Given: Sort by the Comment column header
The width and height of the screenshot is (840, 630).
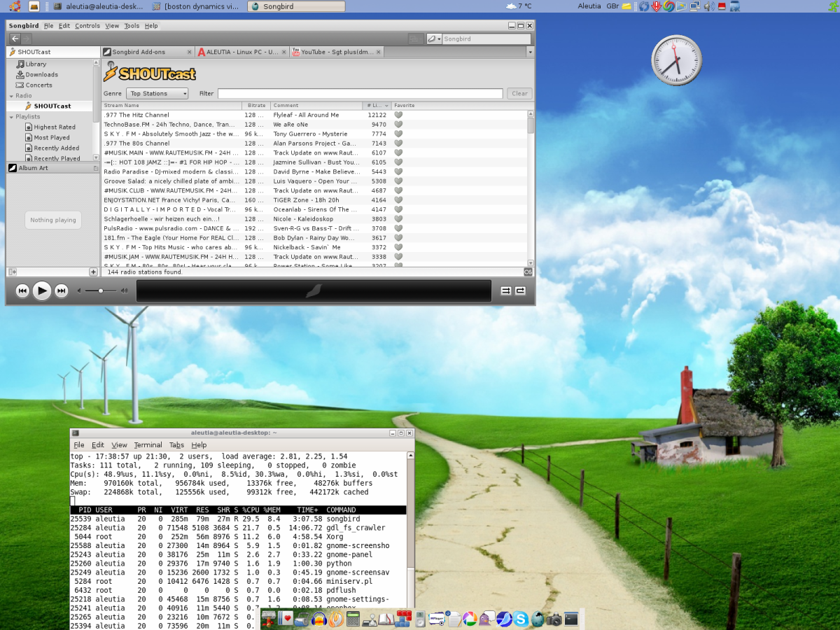Looking at the screenshot, I should 316,106.
